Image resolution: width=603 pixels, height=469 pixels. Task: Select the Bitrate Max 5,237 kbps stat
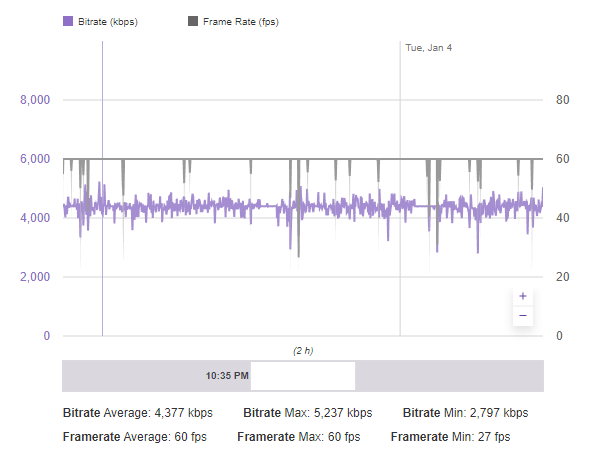(x=307, y=412)
